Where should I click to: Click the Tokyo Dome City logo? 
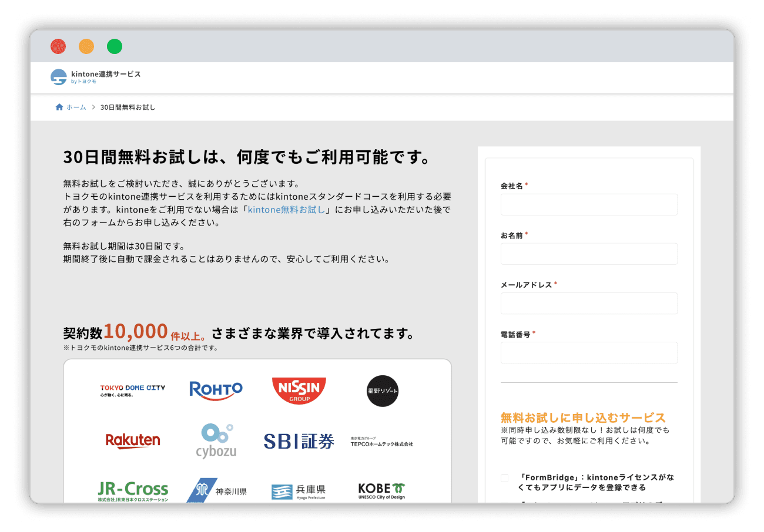coord(132,390)
